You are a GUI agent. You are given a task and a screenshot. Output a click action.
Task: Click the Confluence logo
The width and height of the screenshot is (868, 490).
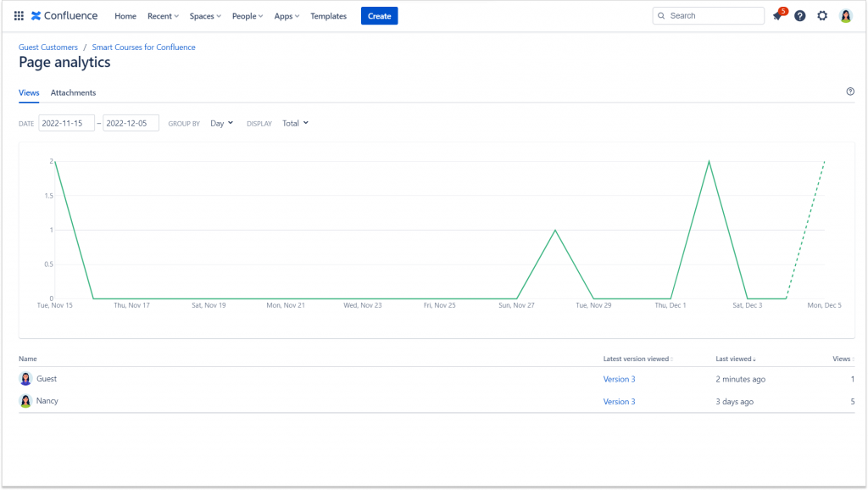pos(64,14)
